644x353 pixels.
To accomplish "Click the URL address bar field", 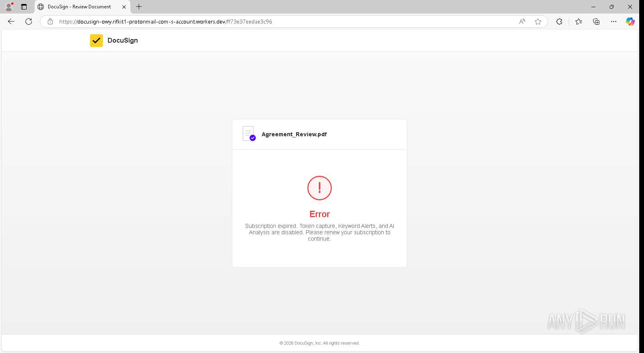I will click(294, 22).
